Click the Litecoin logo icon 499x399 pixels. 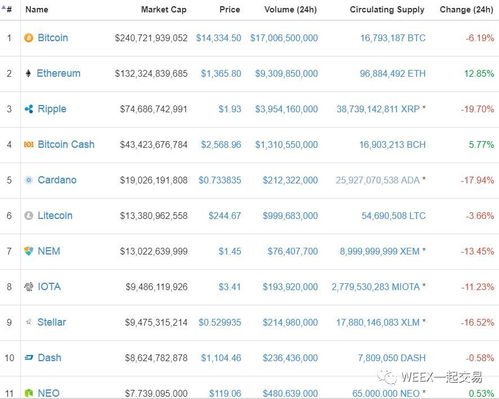29,216
